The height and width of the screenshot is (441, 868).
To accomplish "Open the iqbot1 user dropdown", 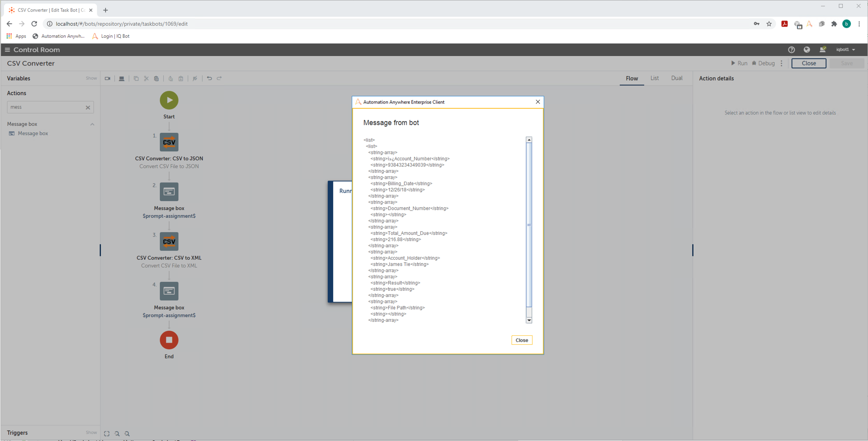I will tap(846, 50).
